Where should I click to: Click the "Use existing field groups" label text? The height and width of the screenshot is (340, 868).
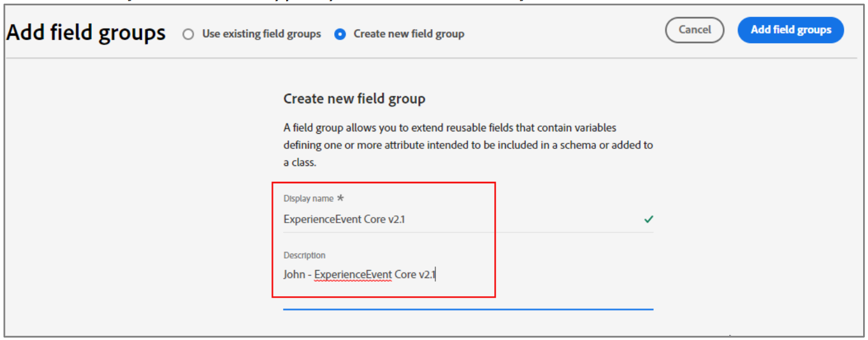point(262,34)
